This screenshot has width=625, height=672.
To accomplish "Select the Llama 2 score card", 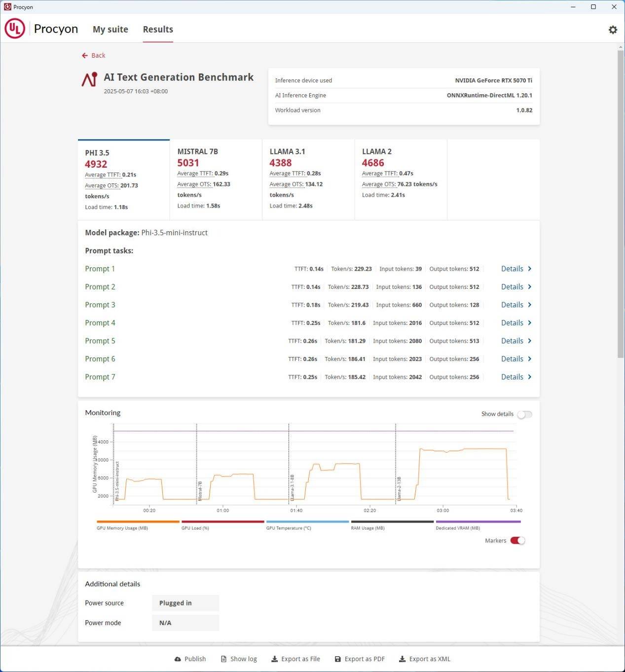I will [400, 178].
